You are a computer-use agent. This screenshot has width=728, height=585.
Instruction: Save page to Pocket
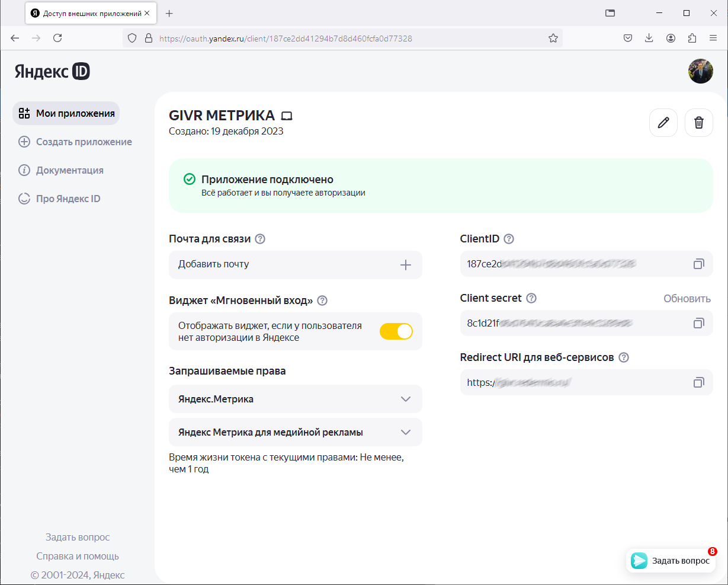628,38
